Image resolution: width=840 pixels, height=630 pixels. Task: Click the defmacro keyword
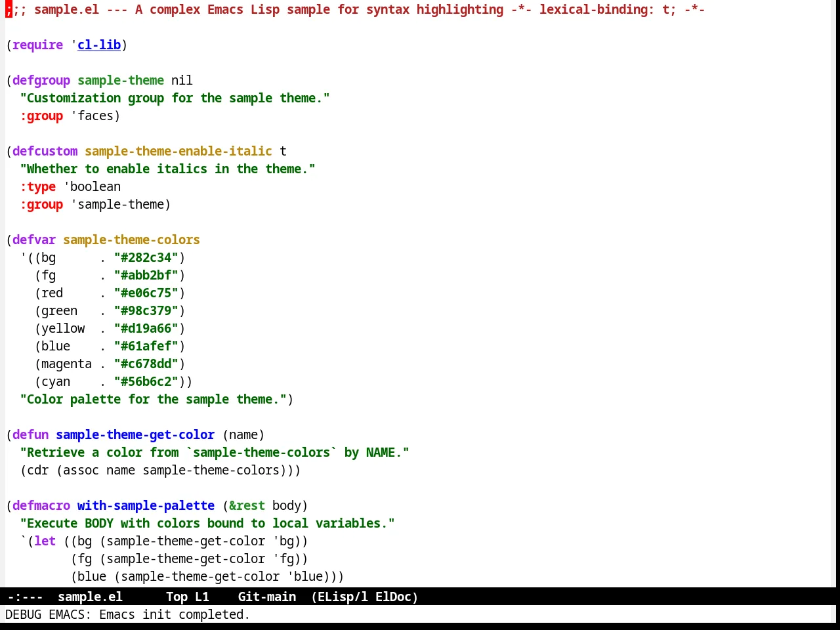41,505
